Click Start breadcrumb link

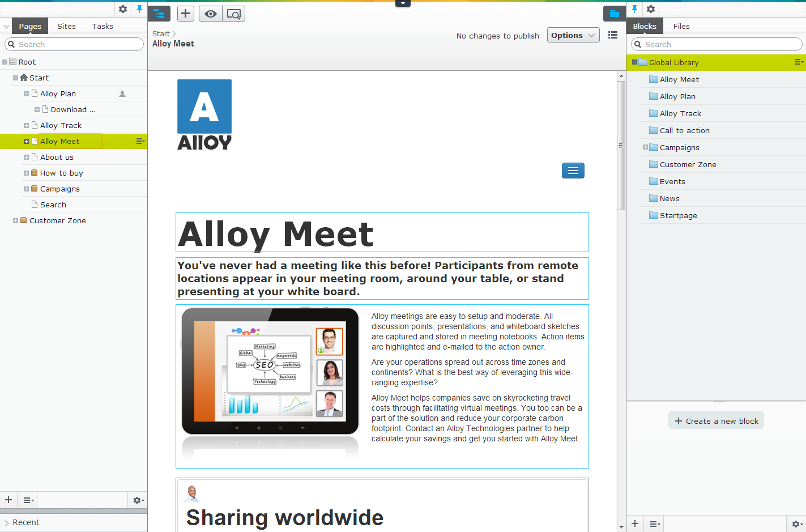point(161,33)
